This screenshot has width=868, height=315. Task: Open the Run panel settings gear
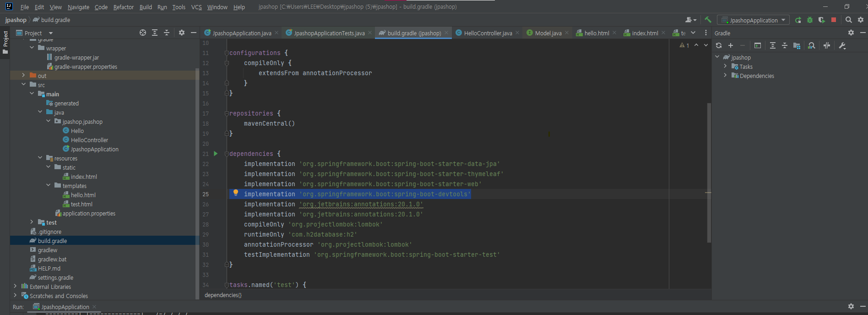click(x=851, y=306)
